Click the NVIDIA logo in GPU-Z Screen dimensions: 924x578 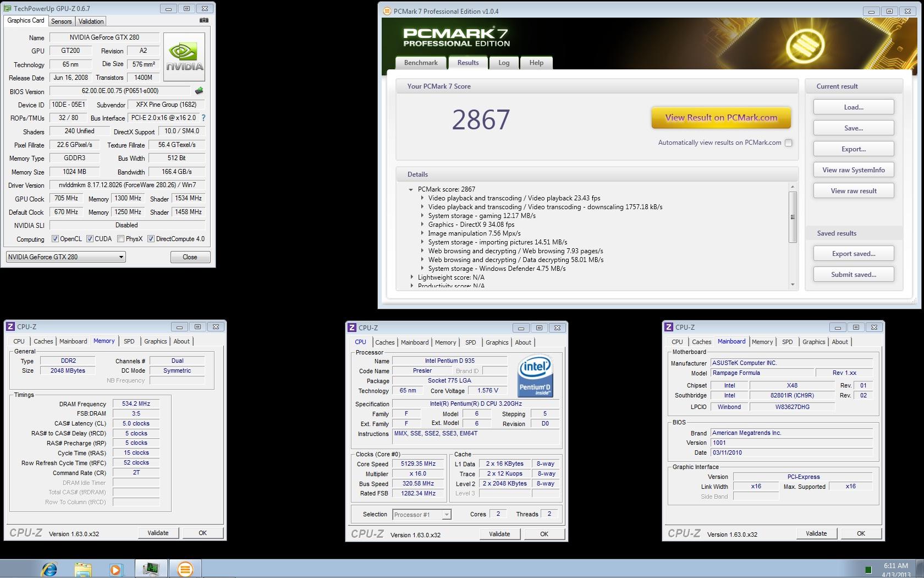(184, 57)
